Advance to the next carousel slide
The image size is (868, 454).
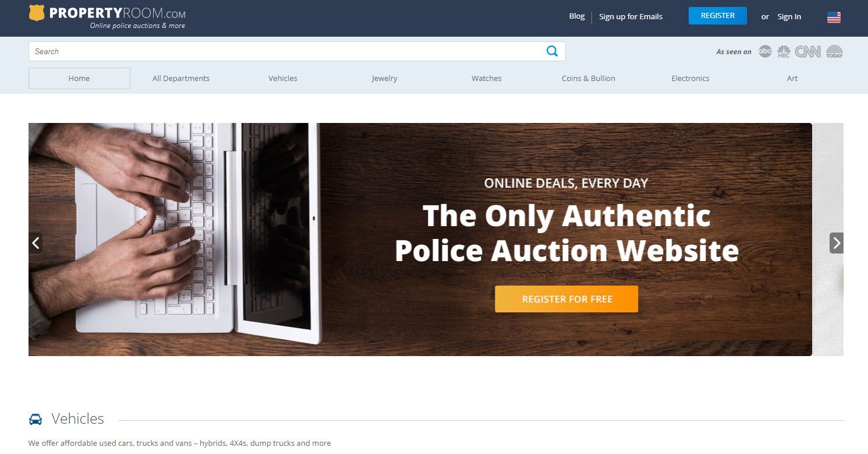(837, 243)
